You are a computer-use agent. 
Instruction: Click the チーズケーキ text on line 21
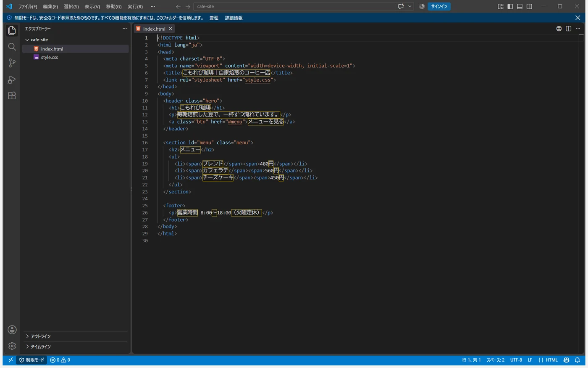pyautogui.click(x=218, y=177)
